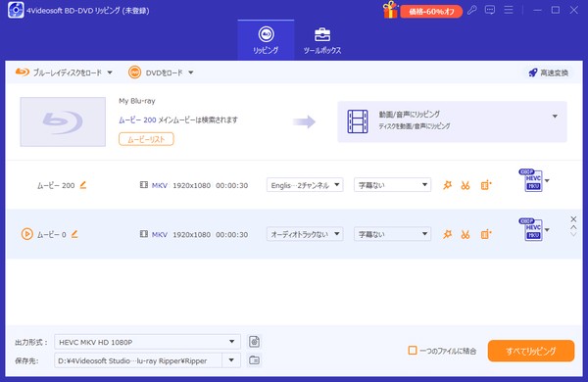Open output folder icon
This screenshot has width=588, height=382.
pos(254,360)
